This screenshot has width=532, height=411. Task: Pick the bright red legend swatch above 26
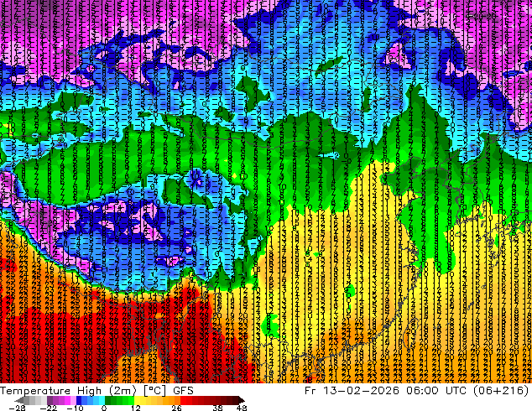pos(183,400)
